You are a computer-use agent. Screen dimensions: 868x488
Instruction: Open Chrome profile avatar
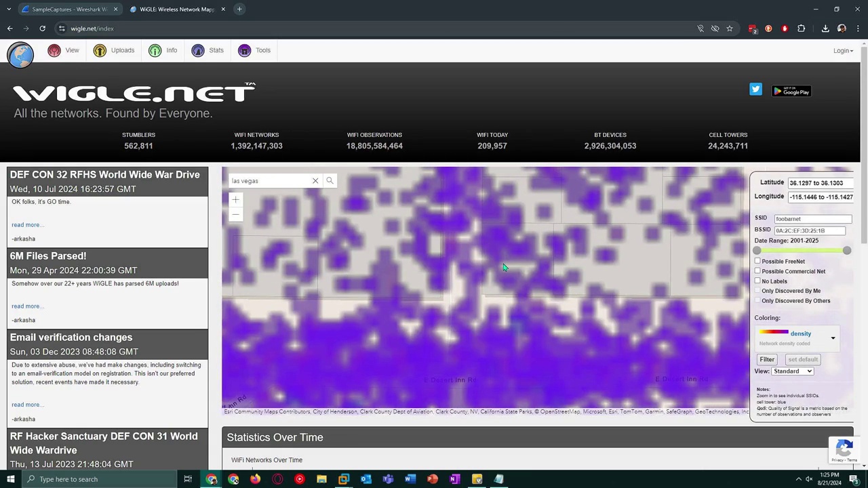[x=842, y=28]
